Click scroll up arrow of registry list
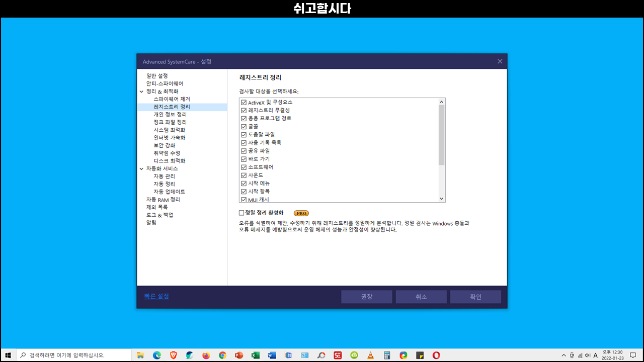Viewport: 644px width, 362px height. 442,102
